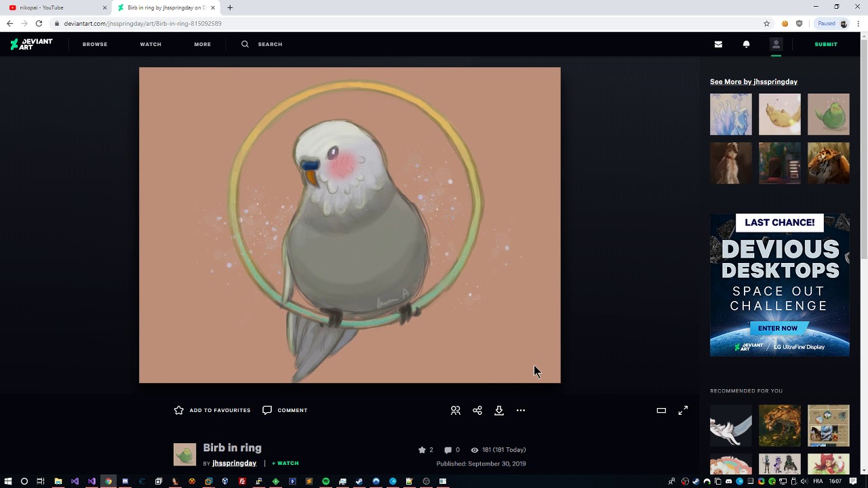This screenshot has width=868, height=488.
Task: Switch to nikopai - YouTube tab
Action: (x=57, y=7)
